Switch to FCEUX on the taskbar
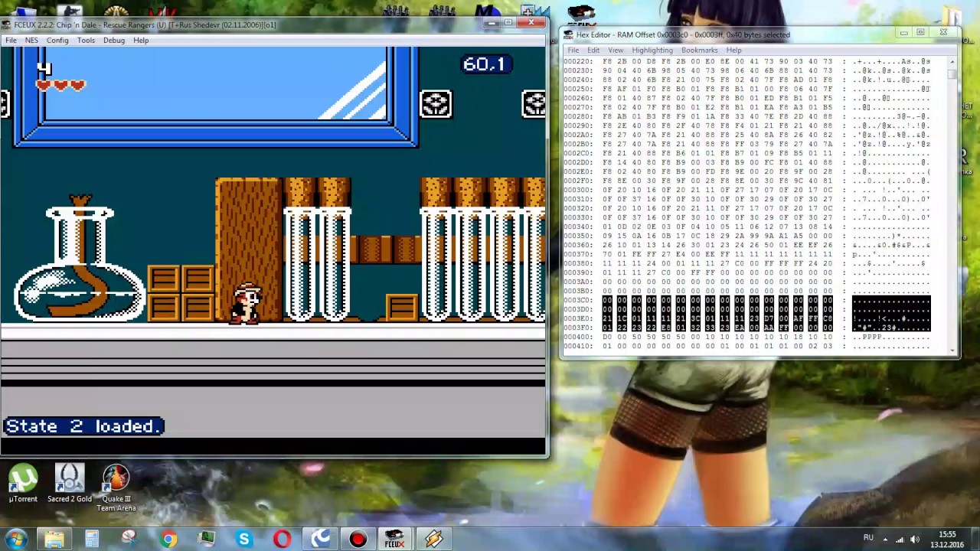The image size is (980, 551). (x=395, y=540)
